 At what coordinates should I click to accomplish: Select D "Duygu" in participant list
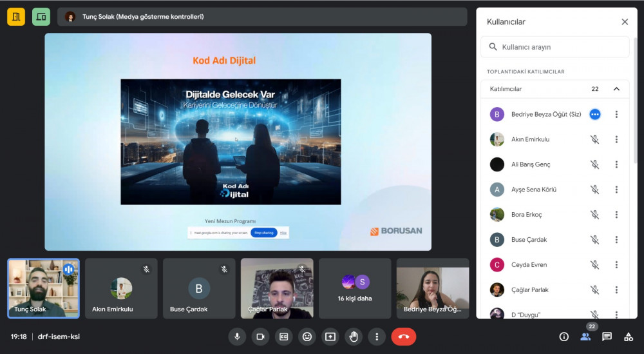pyautogui.click(x=526, y=315)
